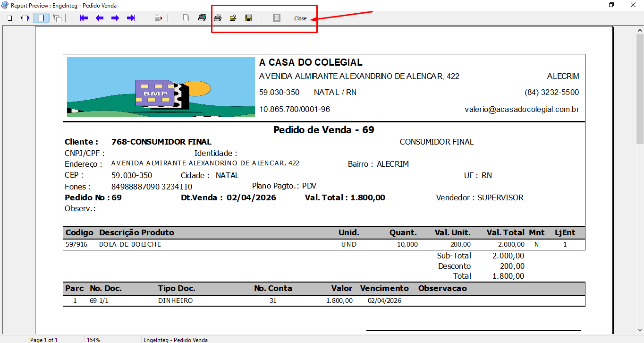Go to the first page arrow
Image resolution: width=644 pixels, height=343 pixels.
coord(84,18)
